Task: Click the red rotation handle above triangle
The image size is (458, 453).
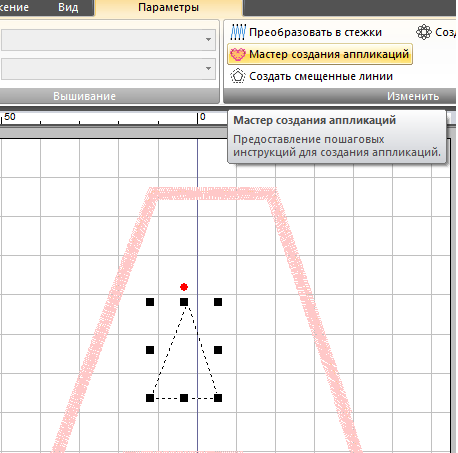Action: (x=184, y=287)
